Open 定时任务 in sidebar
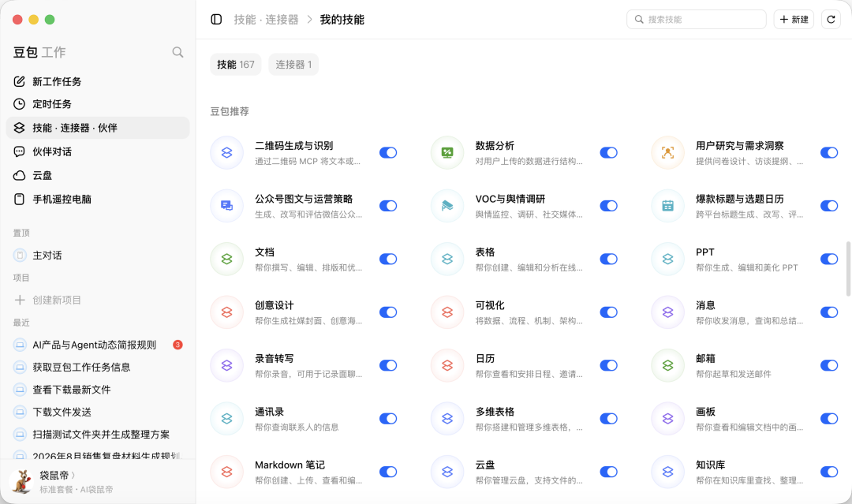 click(98, 104)
